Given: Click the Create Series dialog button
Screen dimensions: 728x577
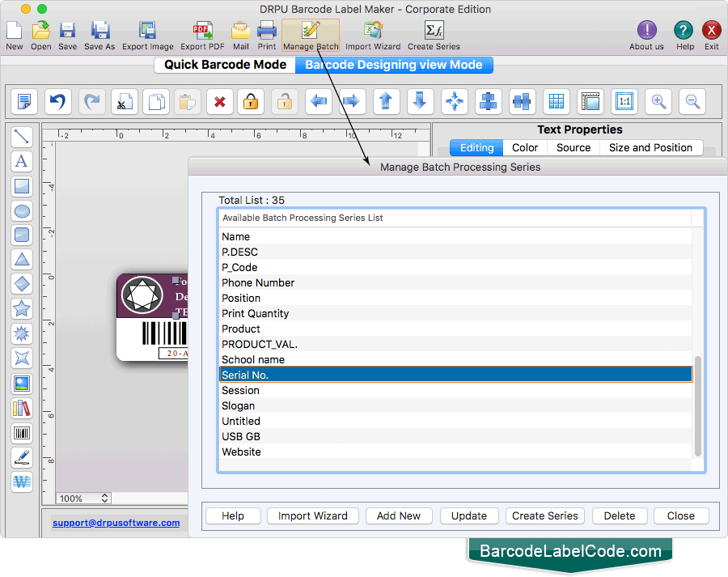Looking at the screenshot, I should pos(545,515).
